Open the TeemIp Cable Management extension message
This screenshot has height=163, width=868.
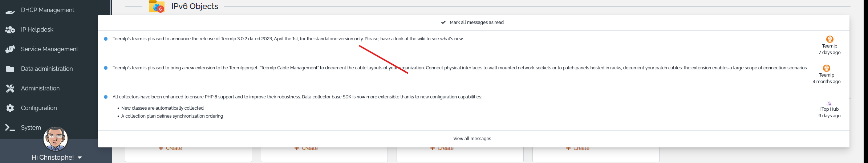click(460, 68)
